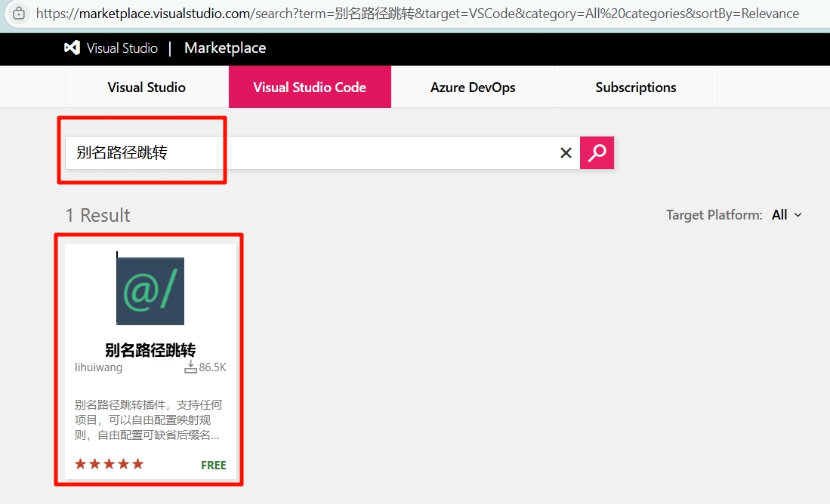
Task: Expand the Target Platform All dropdown
Action: coord(787,215)
